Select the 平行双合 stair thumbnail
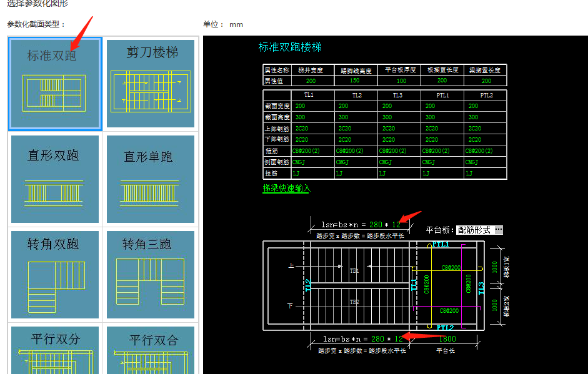 pyautogui.click(x=151, y=350)
